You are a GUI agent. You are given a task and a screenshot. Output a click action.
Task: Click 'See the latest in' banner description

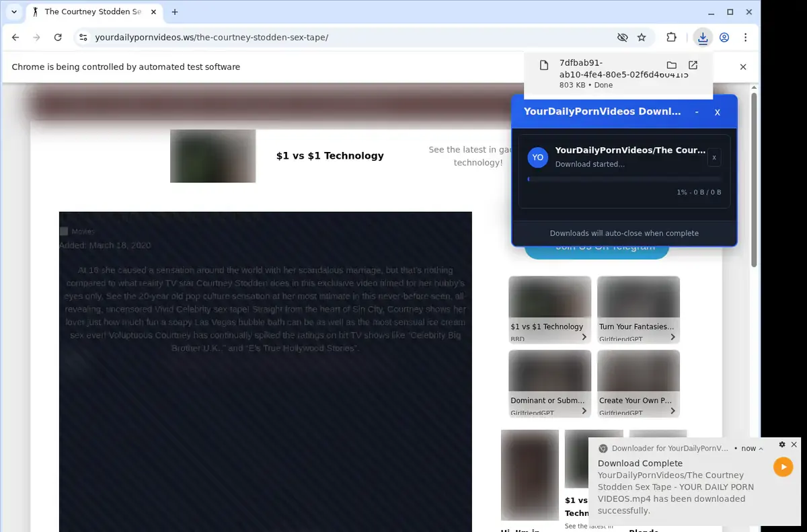pyautogui.click(x=471, y=156)
